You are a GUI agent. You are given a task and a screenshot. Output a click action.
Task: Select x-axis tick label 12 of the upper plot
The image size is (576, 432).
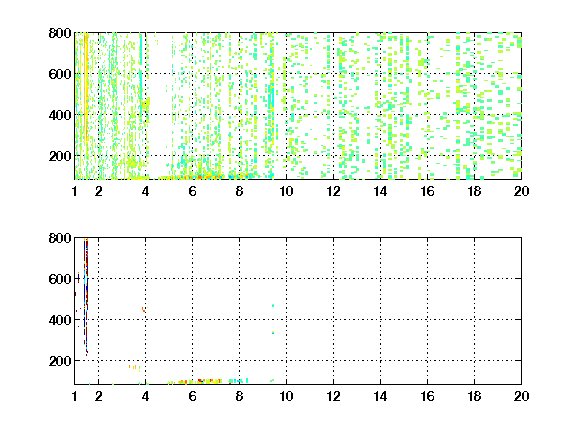(x=333, y=191)
